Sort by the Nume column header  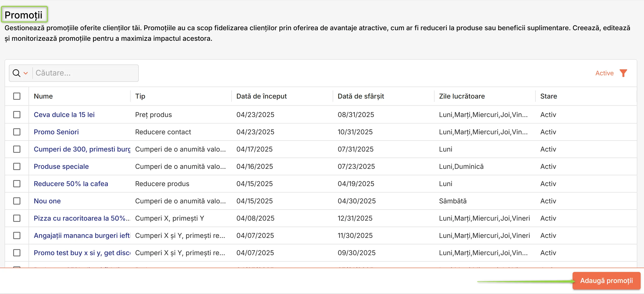(x=43, y=96)
